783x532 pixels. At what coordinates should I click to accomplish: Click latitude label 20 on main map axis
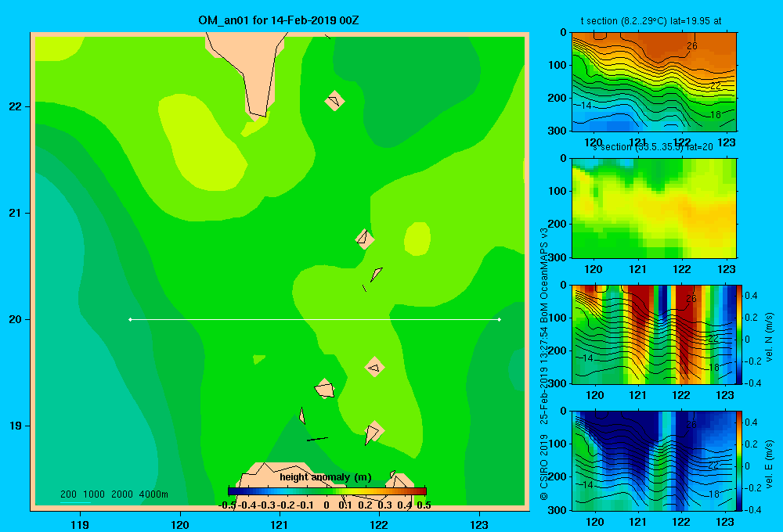(16, 319)
